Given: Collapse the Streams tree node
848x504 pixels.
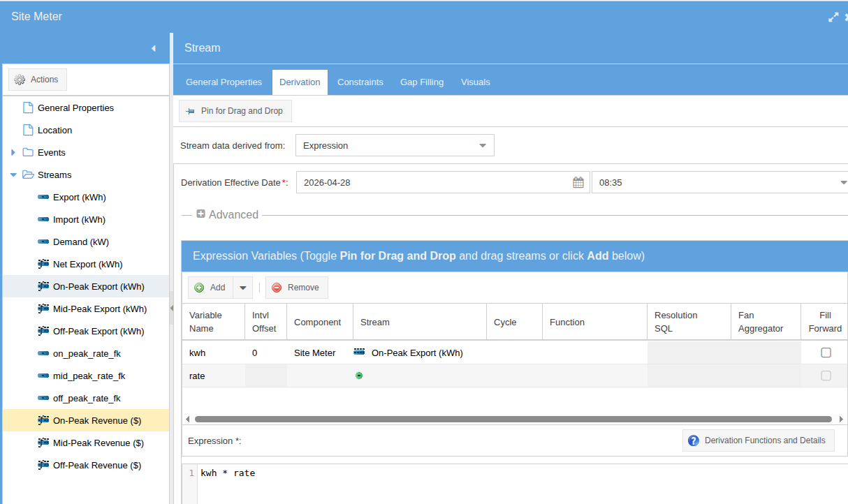Looking at the screenshot, I should pyautogui.click(x=13, y=175).
